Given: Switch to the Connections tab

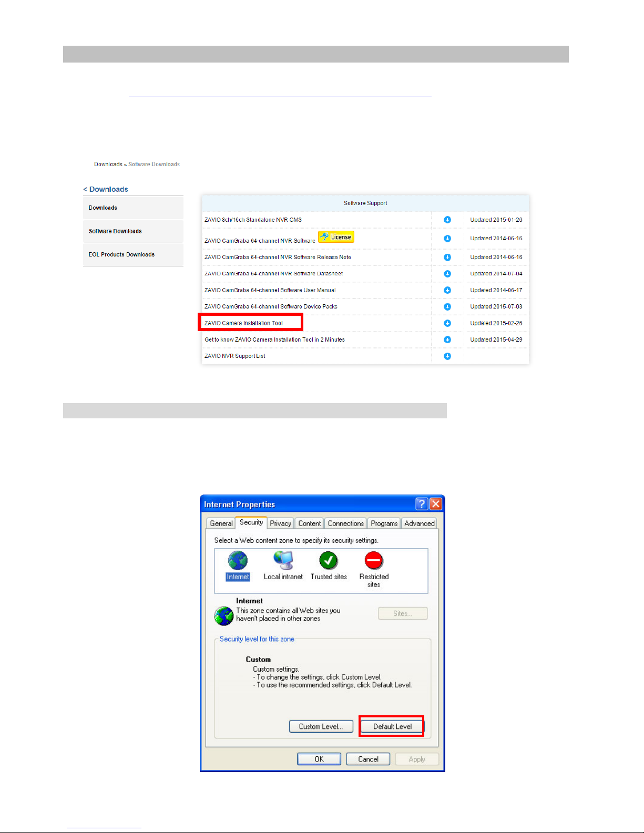Looking at the screenshot, I should pos(345,523).
